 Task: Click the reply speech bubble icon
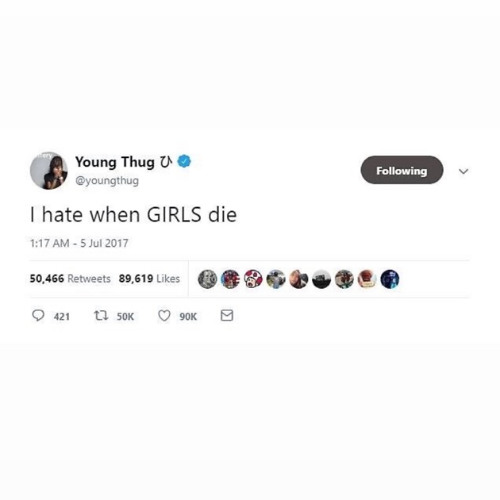(38, 315)
